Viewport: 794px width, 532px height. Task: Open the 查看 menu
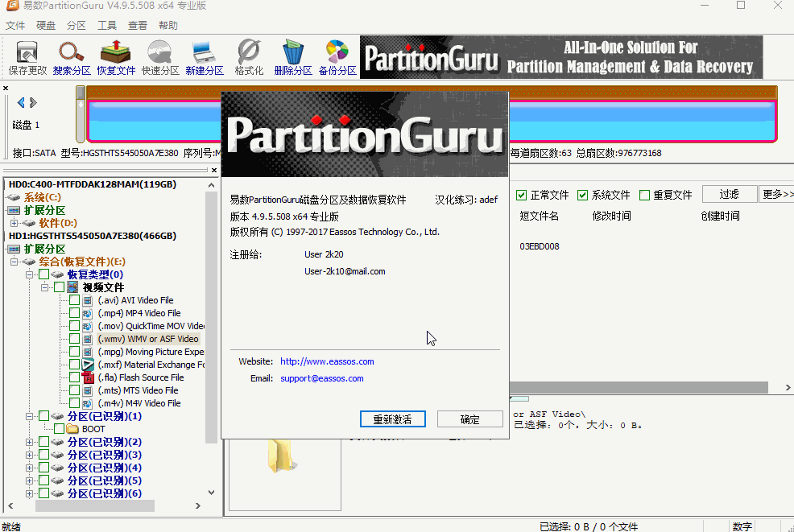coord(137,25)
